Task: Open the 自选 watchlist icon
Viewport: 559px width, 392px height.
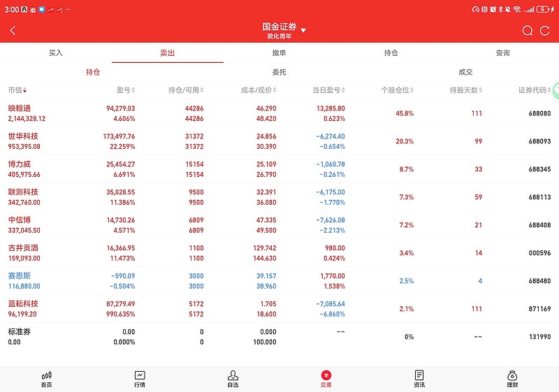Action: [x=233, y=379]
